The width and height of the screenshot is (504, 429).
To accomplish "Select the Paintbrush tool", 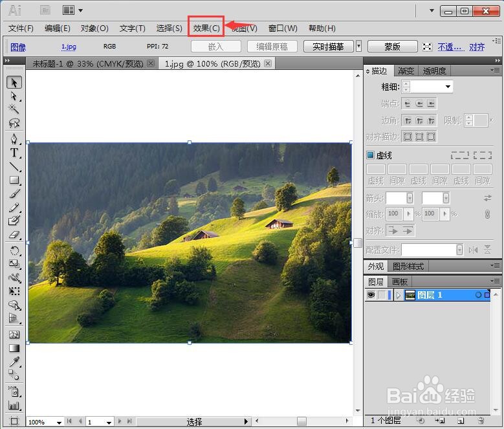I will coord(14,193).
